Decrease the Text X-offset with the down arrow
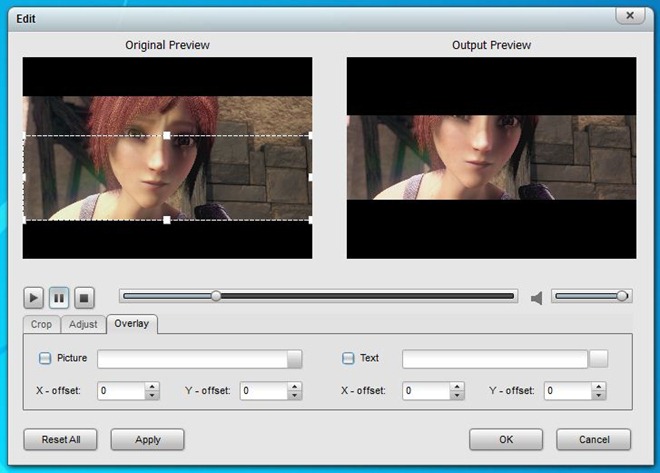 click(457, 396)
